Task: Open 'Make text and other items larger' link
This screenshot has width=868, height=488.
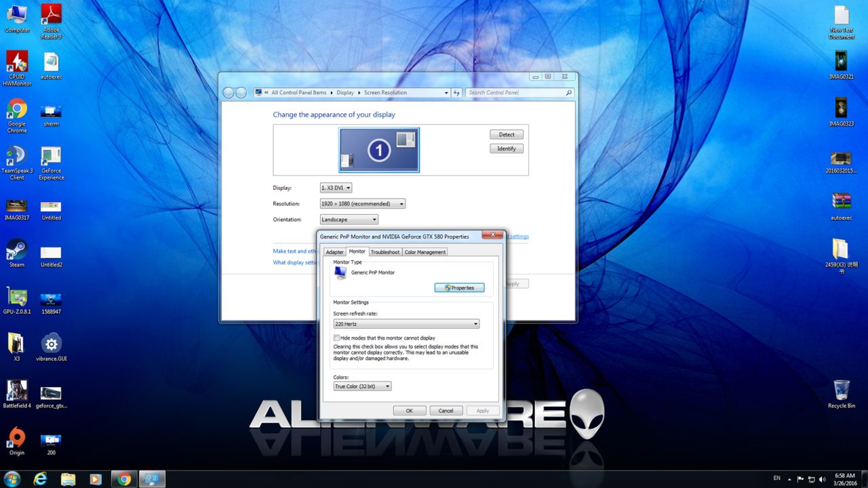Action: pyautogui.click(x=295, y=251)
